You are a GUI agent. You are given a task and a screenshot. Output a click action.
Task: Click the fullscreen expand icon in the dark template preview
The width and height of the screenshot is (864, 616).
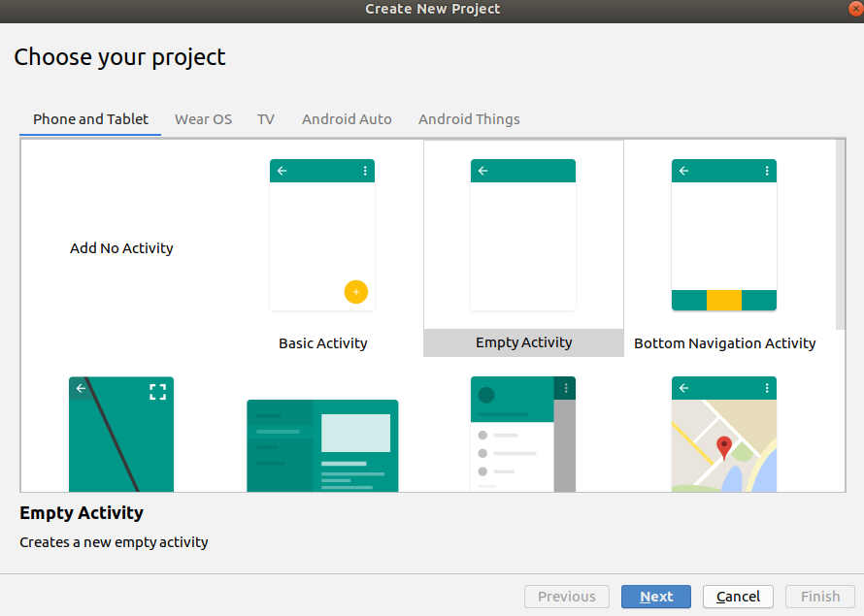tap(157, 391)
